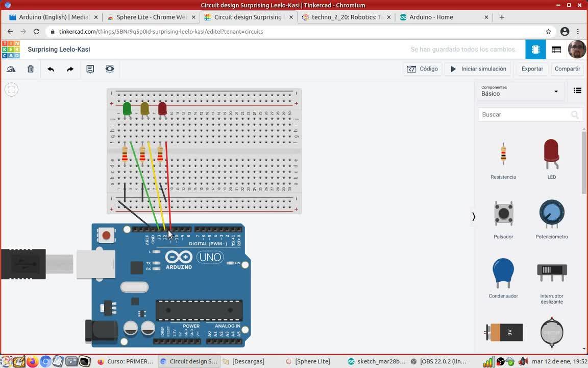Undo the last action
Image resolution: width=588 pixels, height=368 pixels.
coord(51,69)
